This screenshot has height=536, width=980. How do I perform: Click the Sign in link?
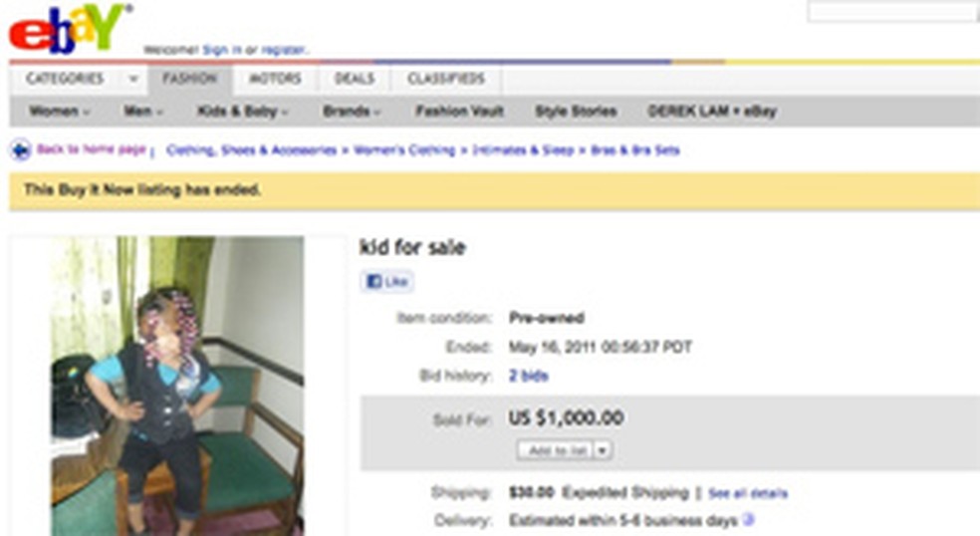coord(221,50)
